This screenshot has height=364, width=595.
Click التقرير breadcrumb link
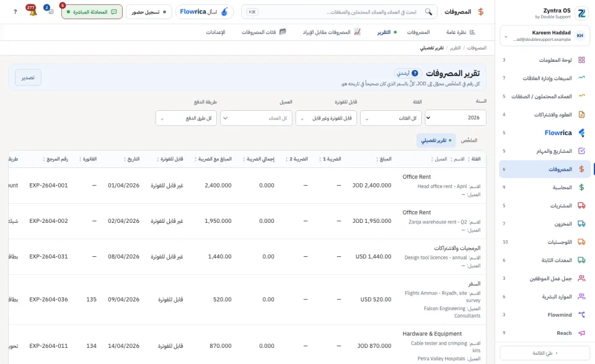click(456, 48)
